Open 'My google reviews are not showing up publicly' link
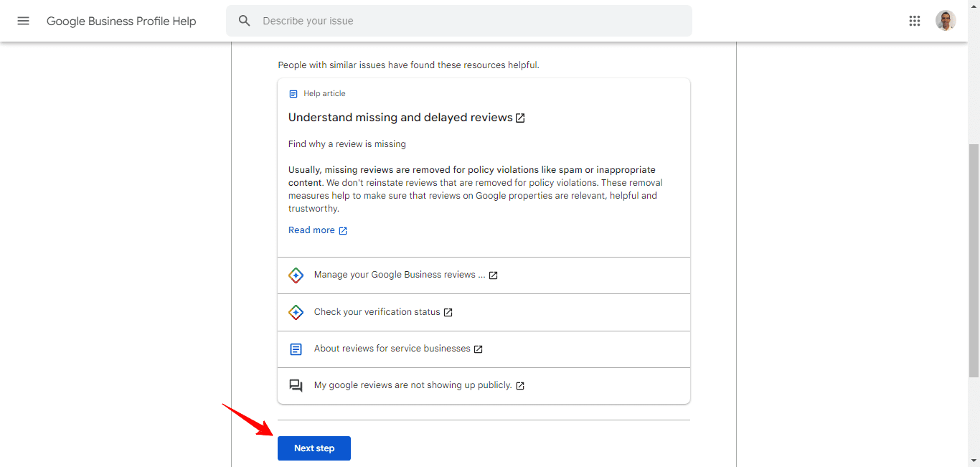 [413, 385]
